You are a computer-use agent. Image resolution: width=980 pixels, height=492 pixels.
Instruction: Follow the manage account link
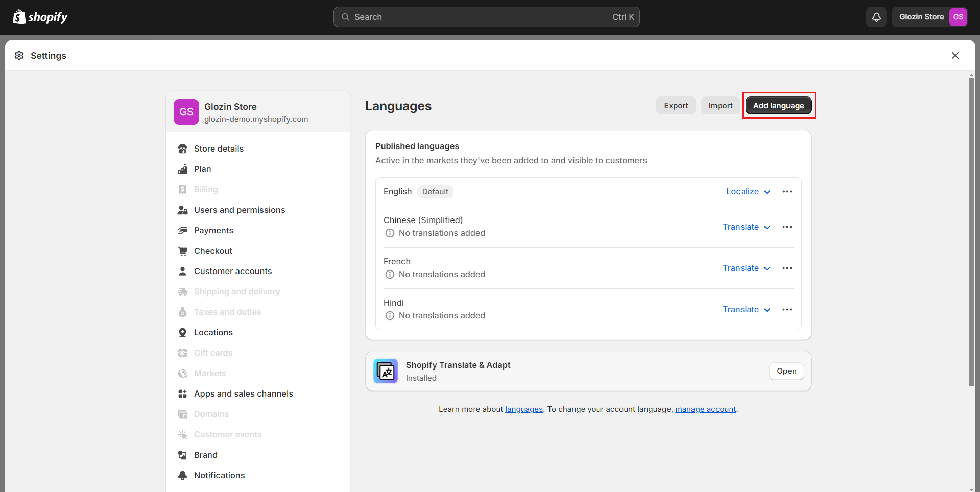[x=705, y=409]
